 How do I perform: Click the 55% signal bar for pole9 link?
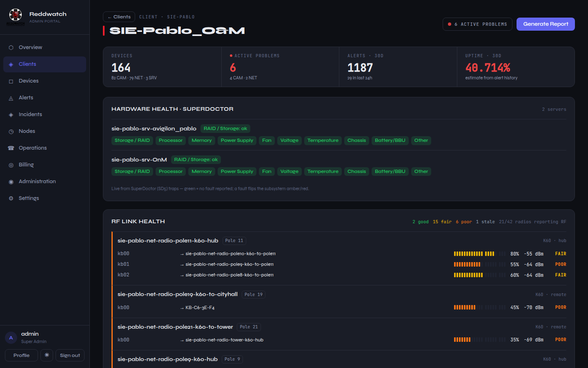479,265
